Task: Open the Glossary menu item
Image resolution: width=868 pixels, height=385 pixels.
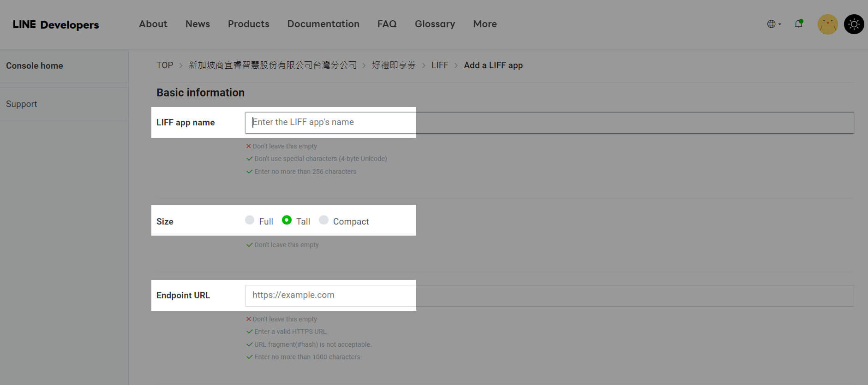Action: 435,24
